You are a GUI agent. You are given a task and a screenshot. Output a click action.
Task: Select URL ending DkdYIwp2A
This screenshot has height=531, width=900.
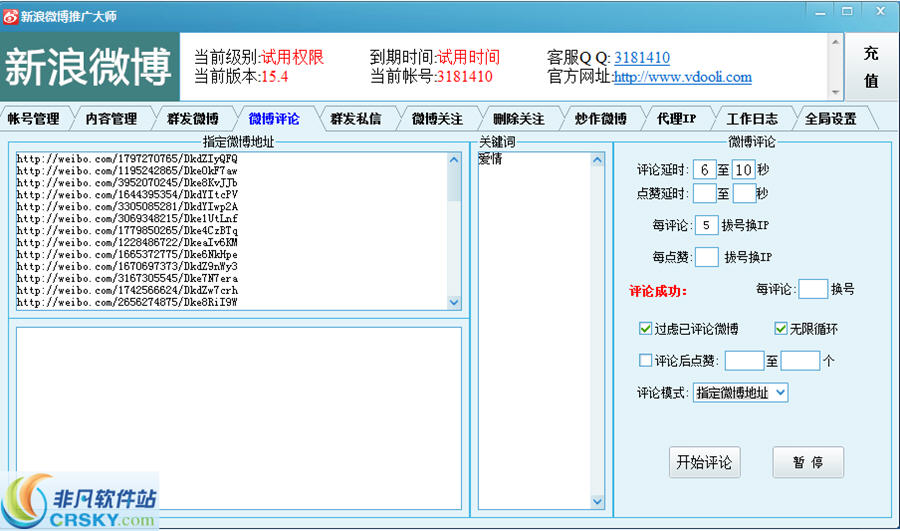[127, 207]
